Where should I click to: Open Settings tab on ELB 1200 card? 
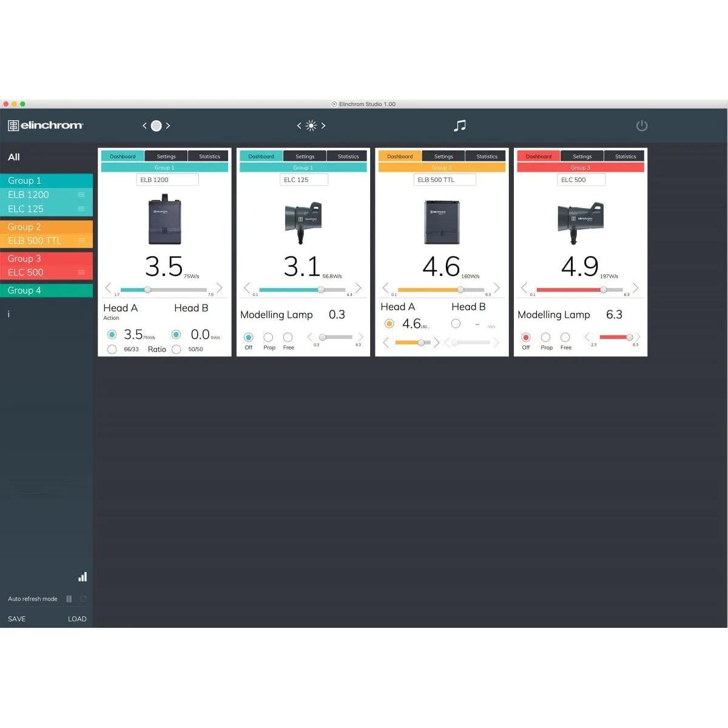click(x=166, y=157)
